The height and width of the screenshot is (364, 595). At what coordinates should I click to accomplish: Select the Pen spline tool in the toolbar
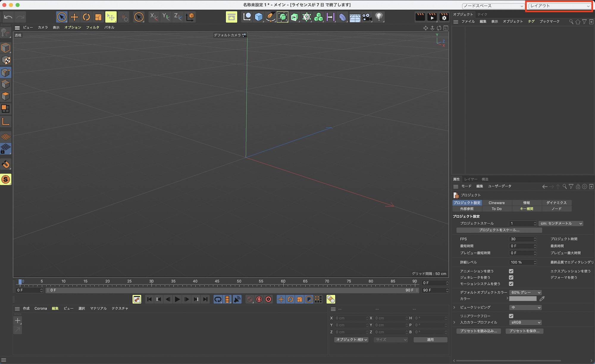point(270,17)
